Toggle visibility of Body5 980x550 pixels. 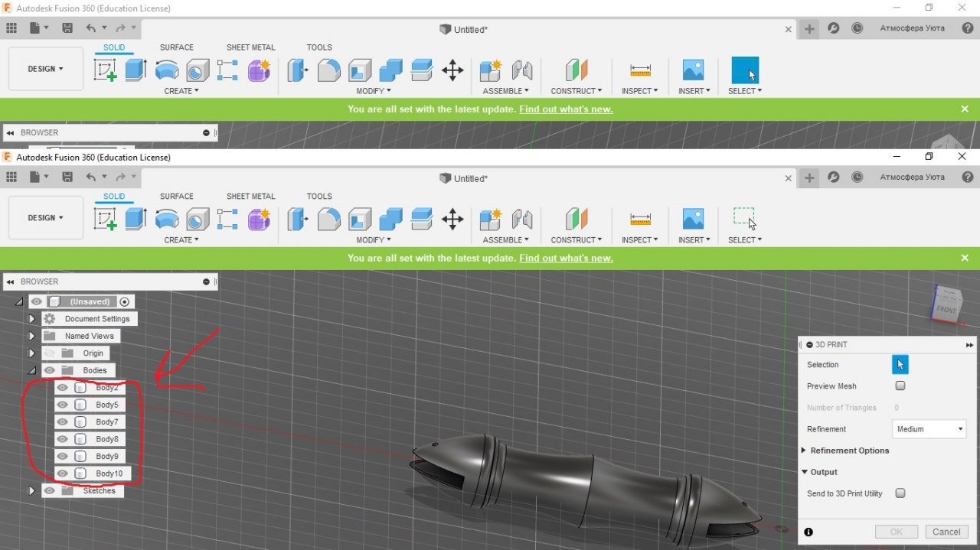63,405
